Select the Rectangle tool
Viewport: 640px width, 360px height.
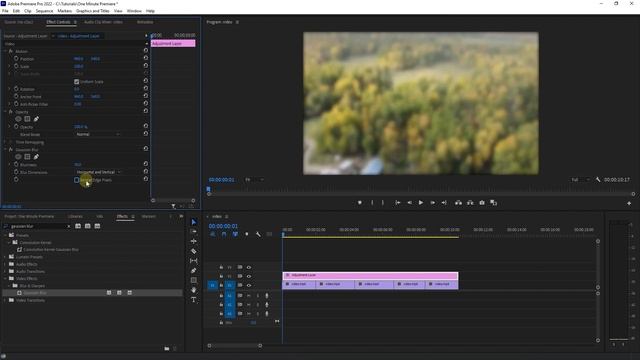pyautogui.click(x=193, y=280)
